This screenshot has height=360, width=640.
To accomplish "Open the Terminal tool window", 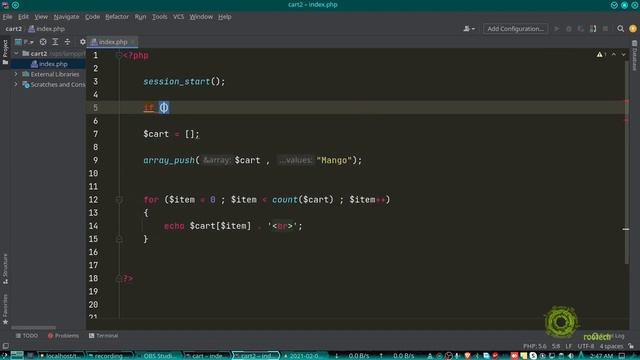I will tap(103, 336).
